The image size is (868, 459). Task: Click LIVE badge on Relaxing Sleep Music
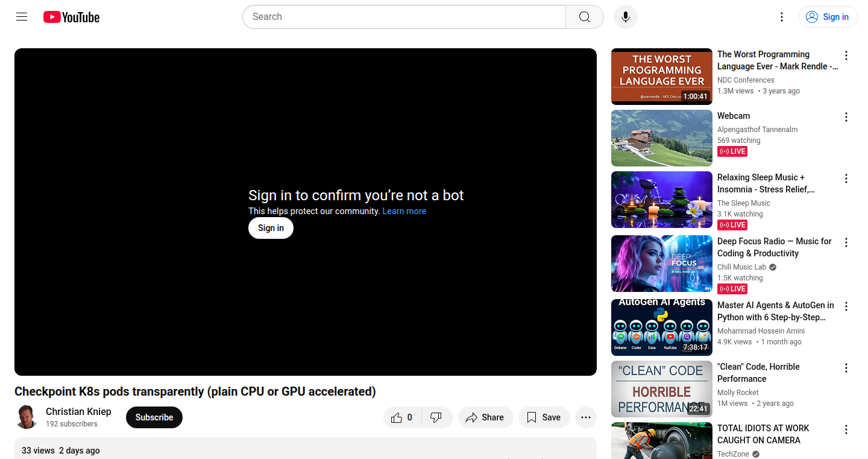(x=732, y=225)
